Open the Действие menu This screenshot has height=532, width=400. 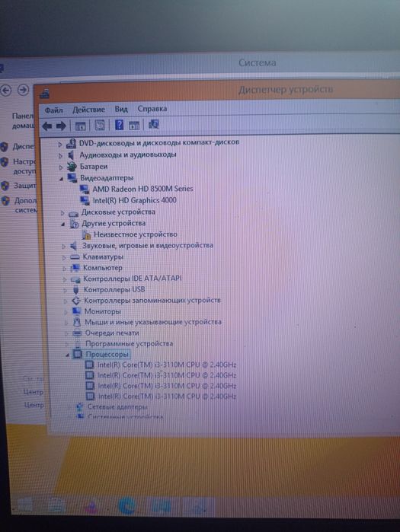(88, 110)
